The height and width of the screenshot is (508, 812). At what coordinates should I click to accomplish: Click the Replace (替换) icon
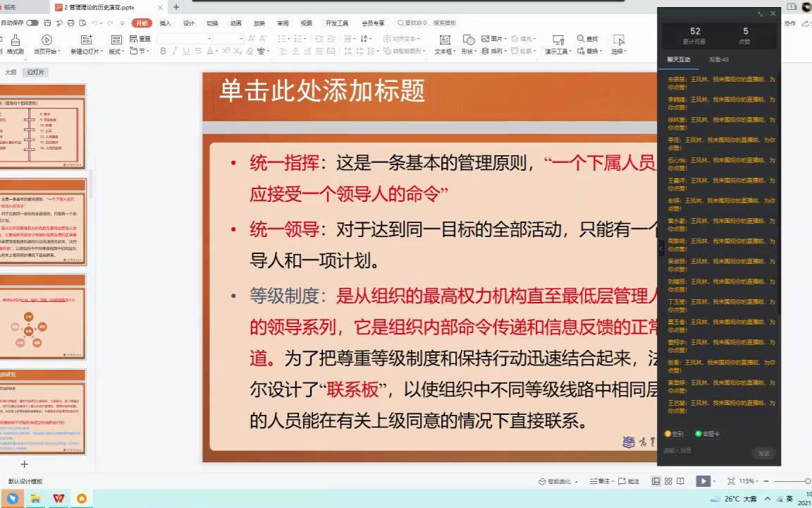click(x=591, y=51)
